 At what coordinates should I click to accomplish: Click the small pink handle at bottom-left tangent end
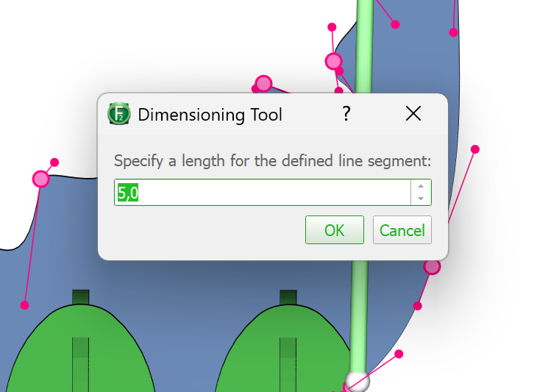pyautogui.click(x=24, y=305)
